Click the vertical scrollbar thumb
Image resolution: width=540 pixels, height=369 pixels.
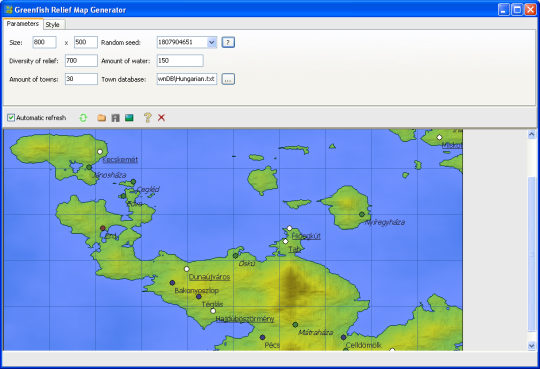[531, 254]
